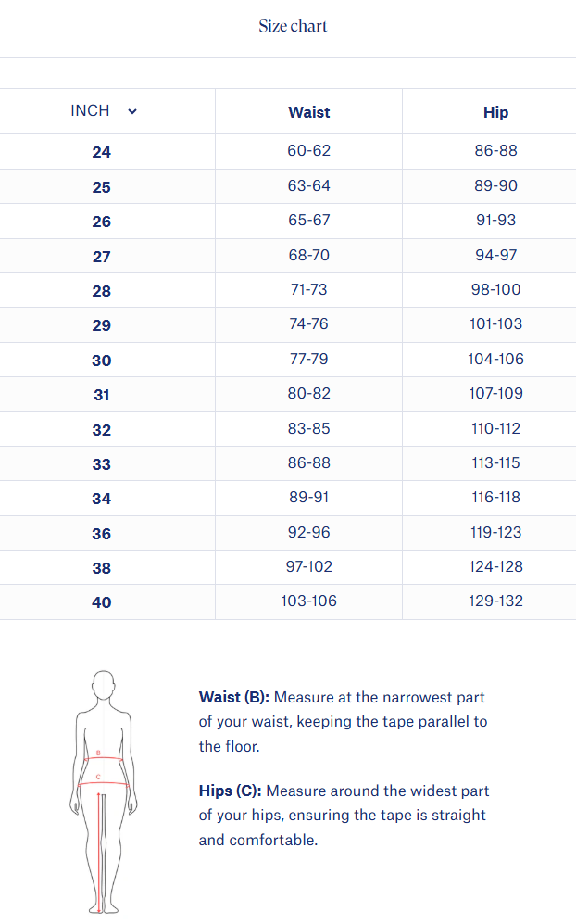Click the Hips (C) measurement instruction
This screenshot has height=924, width=576.
click(x=344, y=816)
